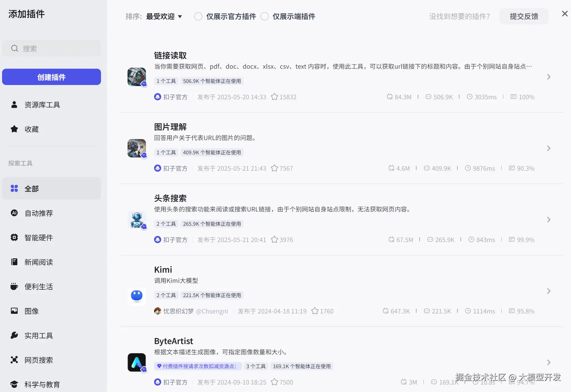This screenshot has width=571, height=392.
Task: Expand the 头条搜索 plugin chevron
Action: pos(549,220)
